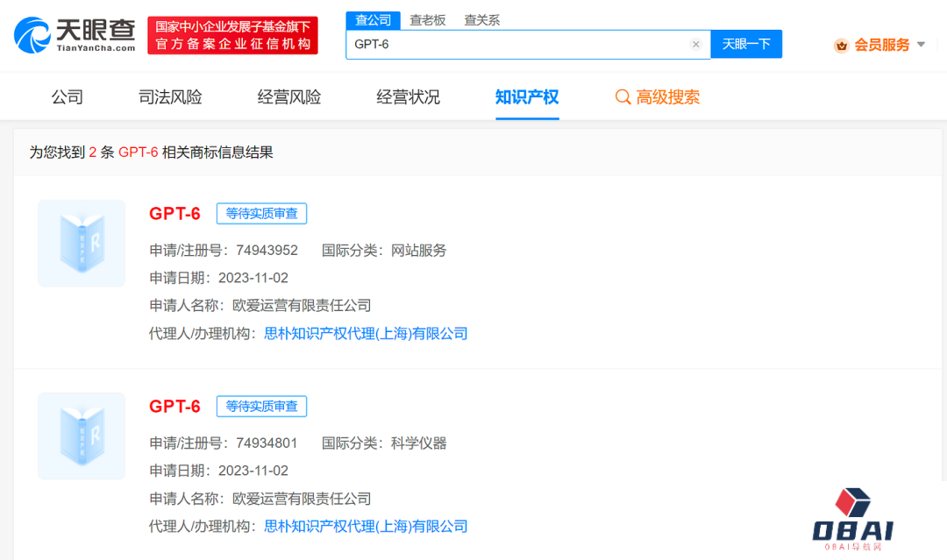Viewport: 947px width, 560px height.
Task: Select the 查公司 search tab
Action: click(x=374, y=20)
